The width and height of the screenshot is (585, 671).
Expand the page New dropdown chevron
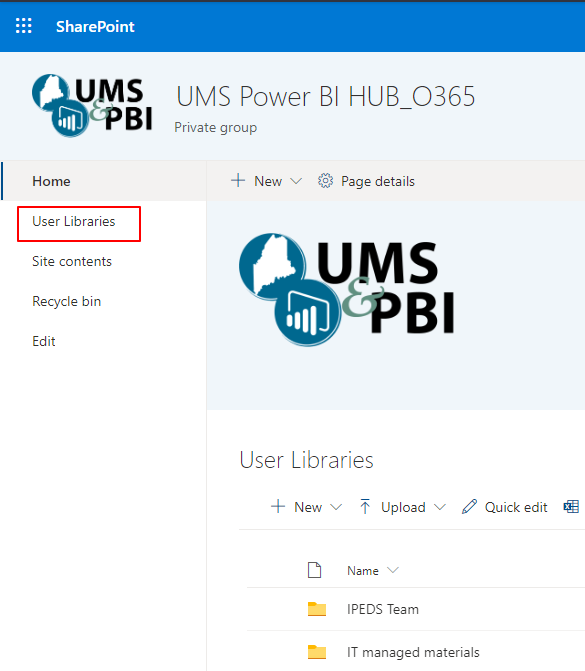296,181
